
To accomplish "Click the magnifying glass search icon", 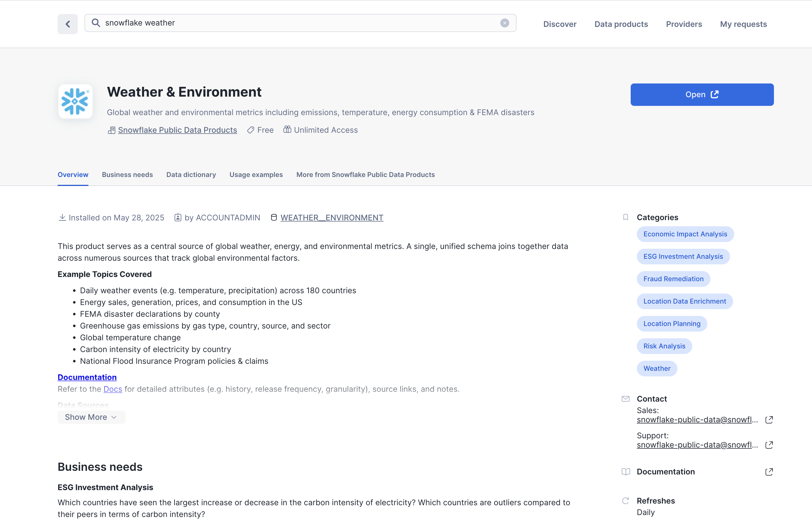I will coord(96,23).
